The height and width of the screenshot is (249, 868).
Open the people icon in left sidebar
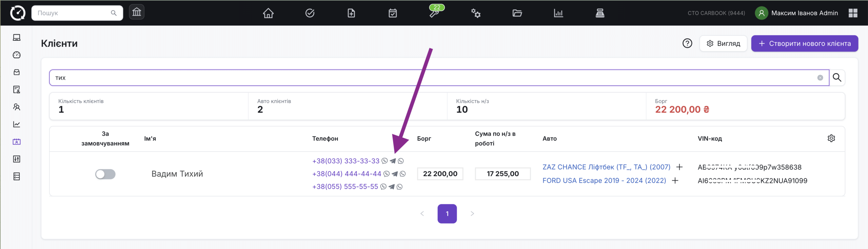(17, 107)
